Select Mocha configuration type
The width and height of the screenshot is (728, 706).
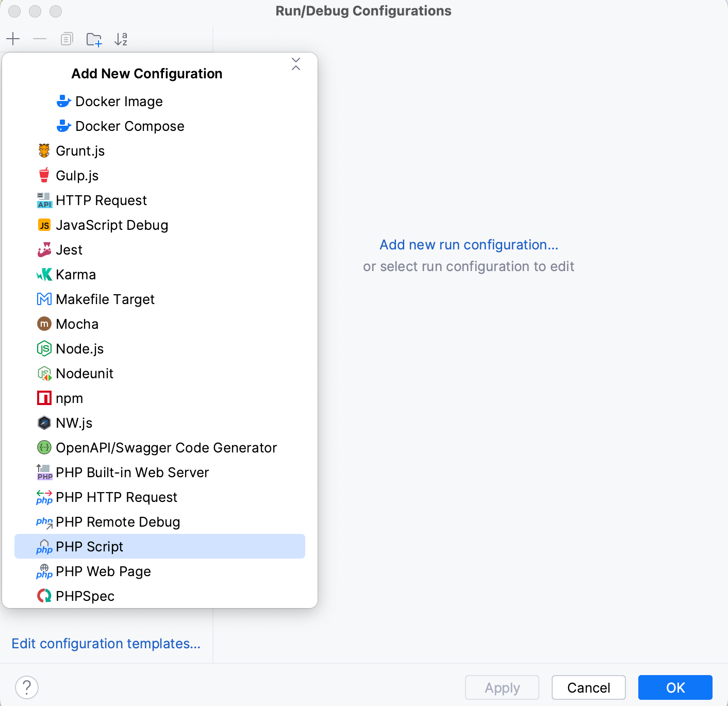click(x=77, y=324)
